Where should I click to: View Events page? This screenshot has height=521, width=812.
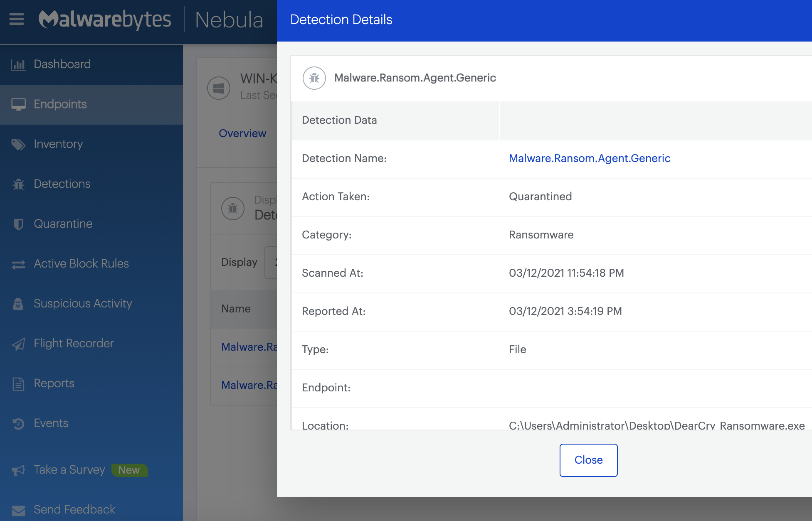tap(91, 423)
